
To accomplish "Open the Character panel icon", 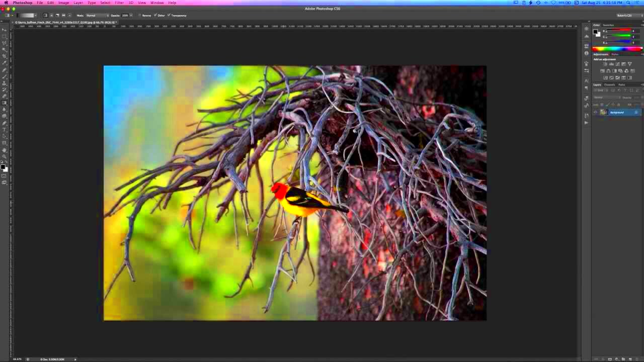I will [586, 81].
